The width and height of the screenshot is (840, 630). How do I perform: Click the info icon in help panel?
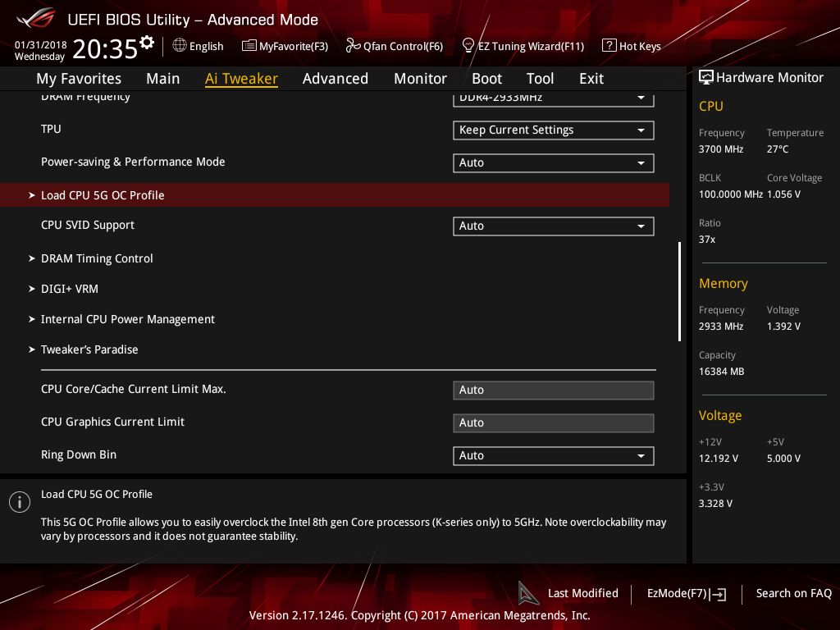[x=20, y=502]
